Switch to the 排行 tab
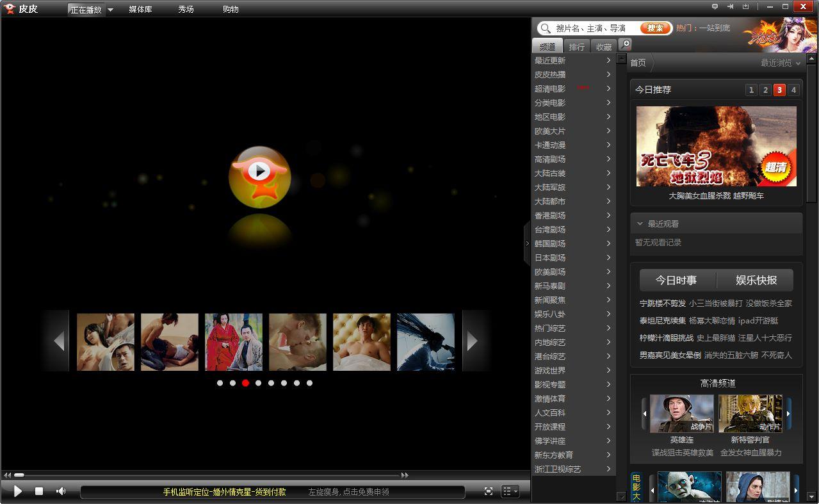Screen dimensions: 819x504 (x=576, y=47)
